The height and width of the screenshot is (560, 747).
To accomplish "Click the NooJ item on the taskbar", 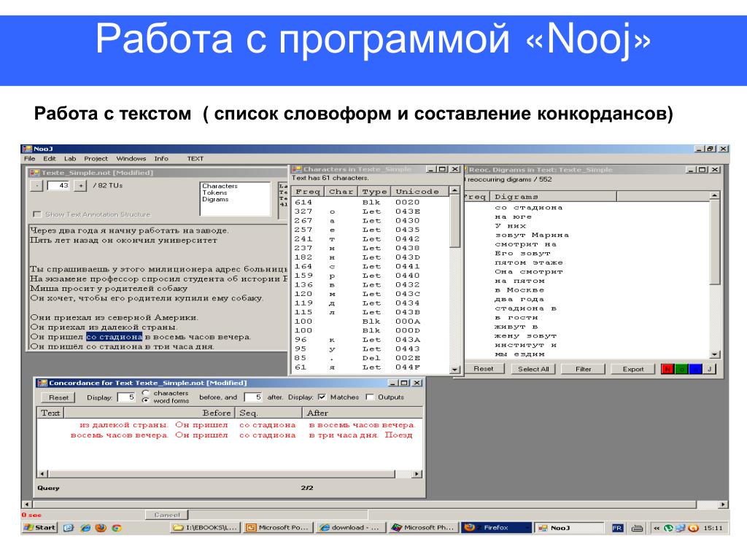I will (x=569, y=528).
